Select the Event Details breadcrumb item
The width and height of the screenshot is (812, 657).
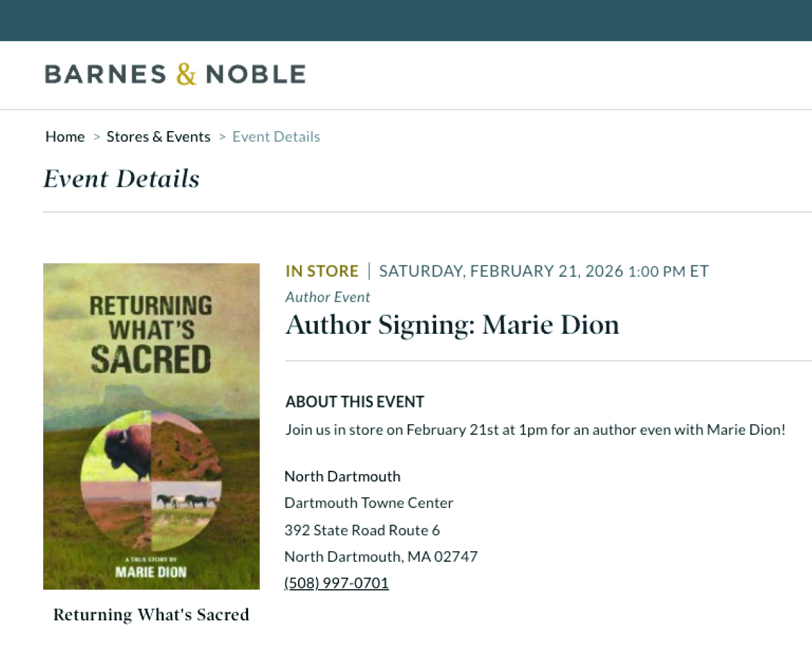276,137
